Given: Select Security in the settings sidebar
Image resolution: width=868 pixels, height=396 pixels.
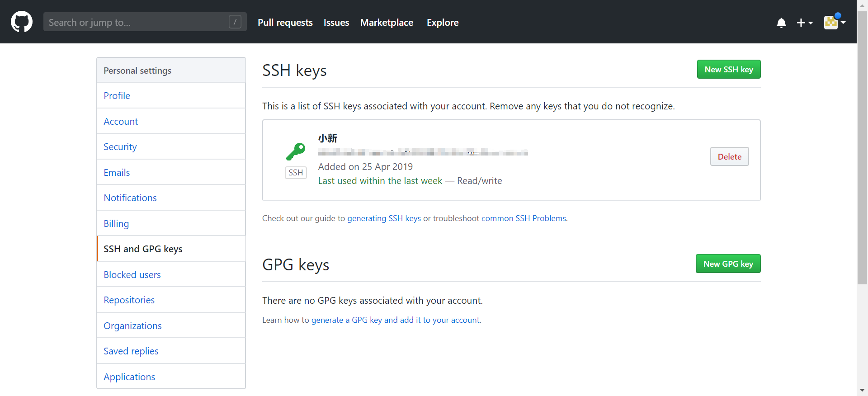Looking at the screenshot, I should point(171,146).
